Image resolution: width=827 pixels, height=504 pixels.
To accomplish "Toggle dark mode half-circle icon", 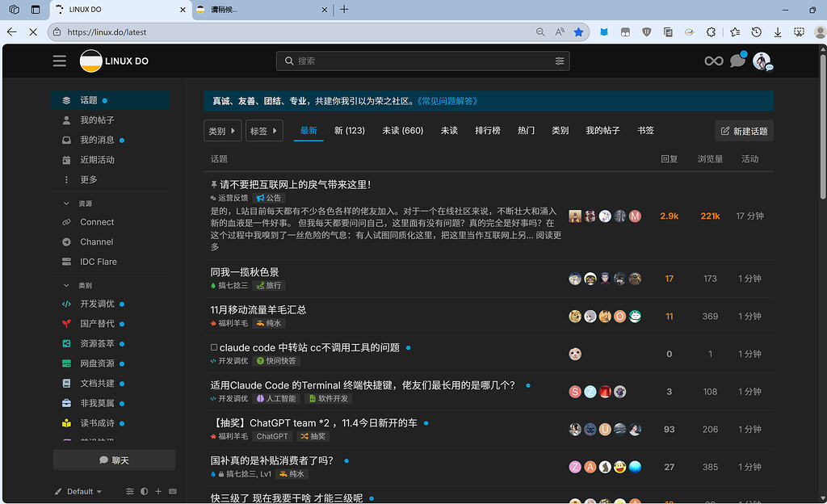I will (x=144, y=491).
